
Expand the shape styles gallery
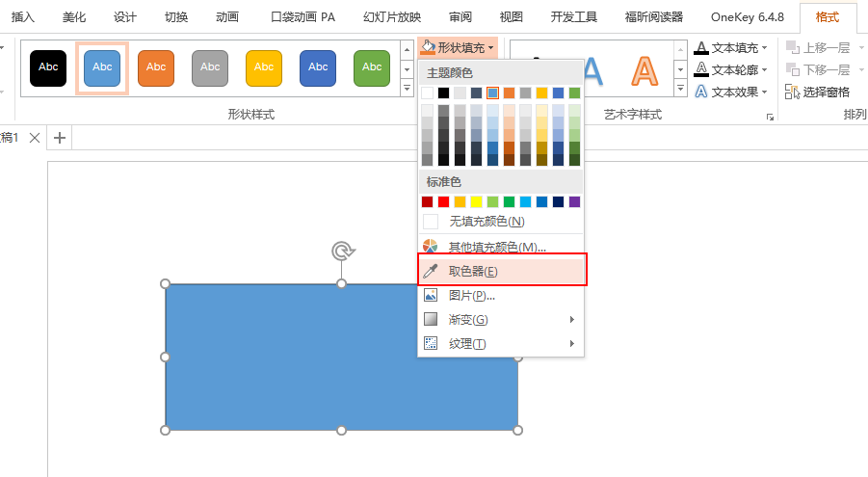tap(407, 88)
